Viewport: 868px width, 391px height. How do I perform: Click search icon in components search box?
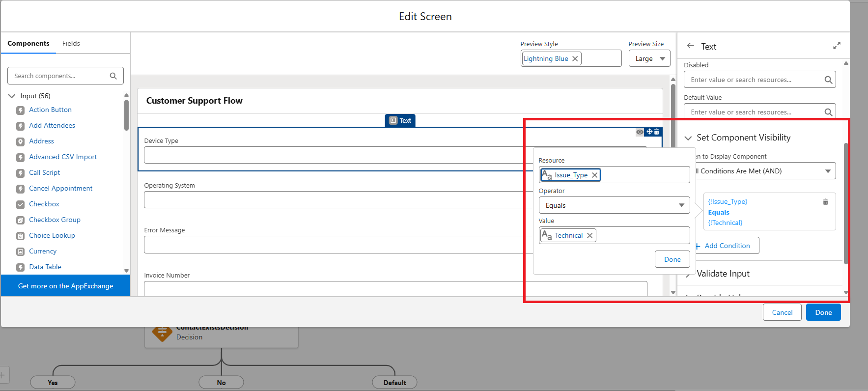coord(113,76)
